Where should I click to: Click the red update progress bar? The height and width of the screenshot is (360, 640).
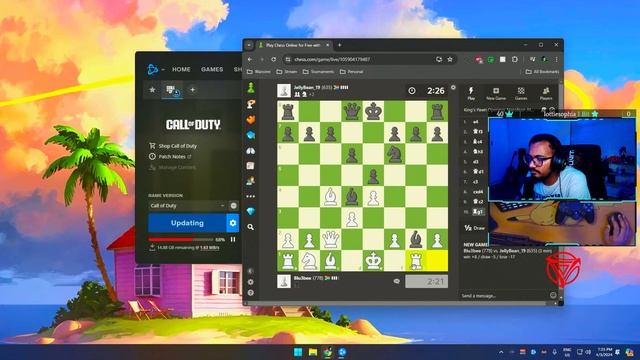(x=181, y=239)
